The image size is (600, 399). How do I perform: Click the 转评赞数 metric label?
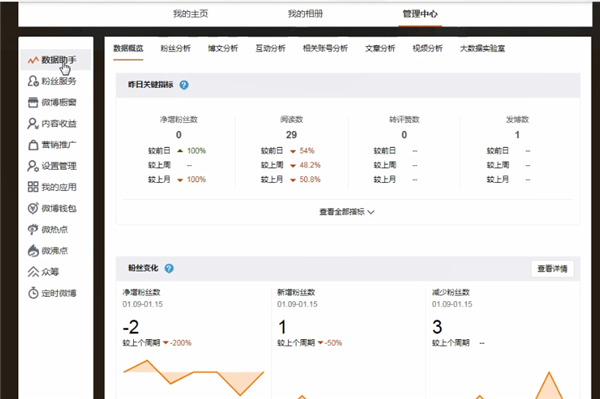[x=404, y=120]
